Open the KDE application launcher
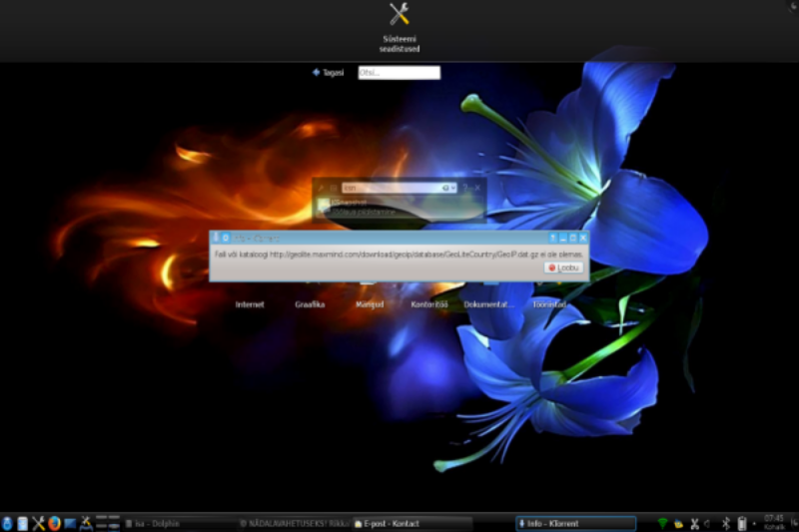The image size is (799, 532). 7,523
